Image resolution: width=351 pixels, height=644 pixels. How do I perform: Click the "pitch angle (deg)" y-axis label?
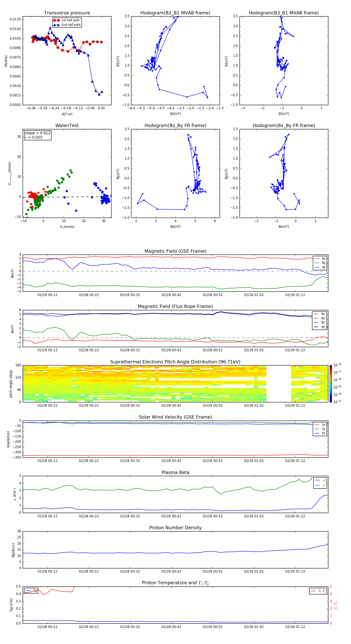click(x=11, y=384)
